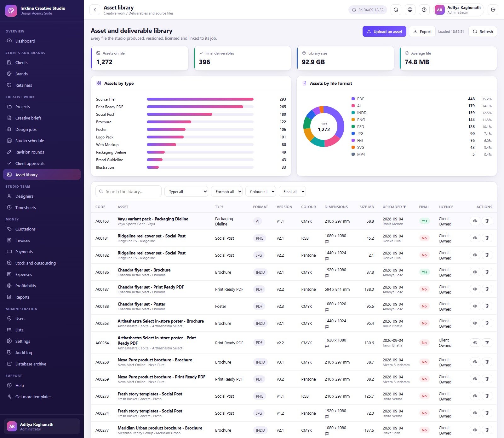
Task: Open Get more templates link in sidebar
Action: coord(42,397)
